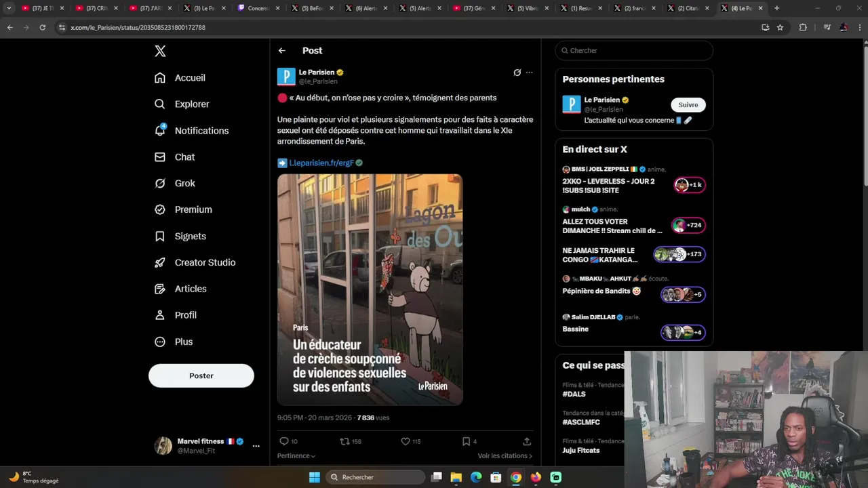The height and width of the screenshot is (488, 868).
Task: Open Notifications bell icon
Action: 160,130
